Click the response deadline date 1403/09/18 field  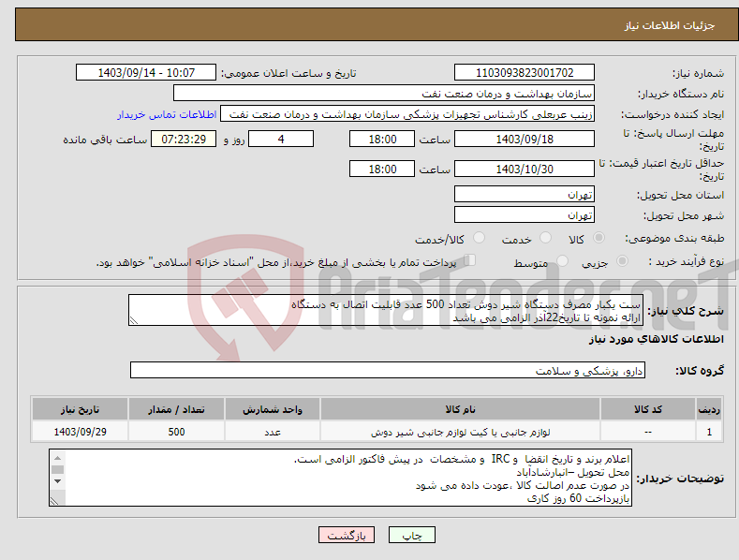[525, 139]
